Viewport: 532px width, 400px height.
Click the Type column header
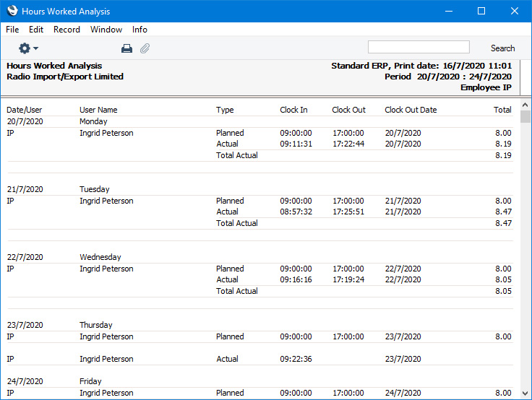click(225, 110)
